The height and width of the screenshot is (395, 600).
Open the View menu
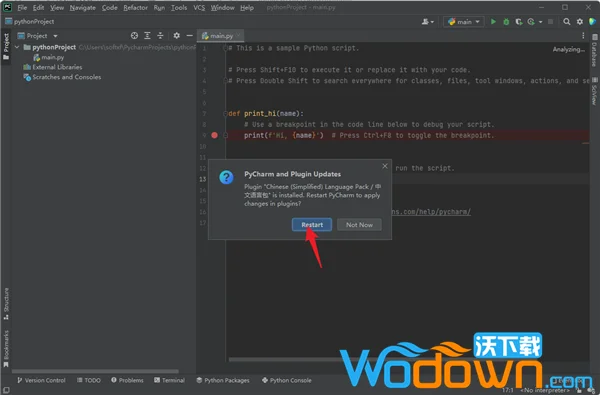[57, 8]
